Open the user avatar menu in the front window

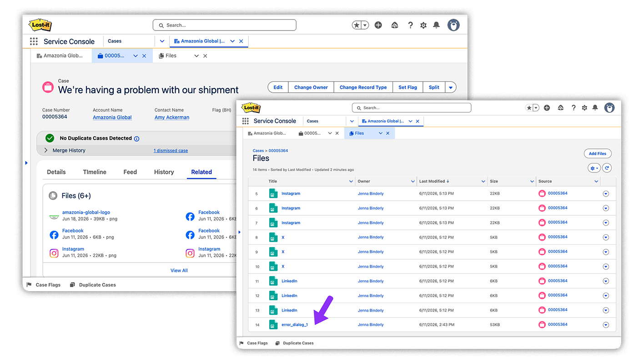(609, 108)
